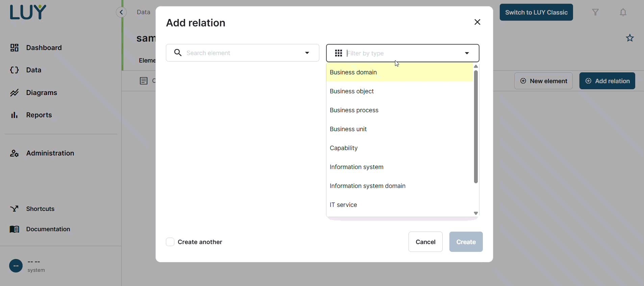Click the type list scroll-down arrow
The width and height of the screenshot is (644, 286).
[476, 213]
